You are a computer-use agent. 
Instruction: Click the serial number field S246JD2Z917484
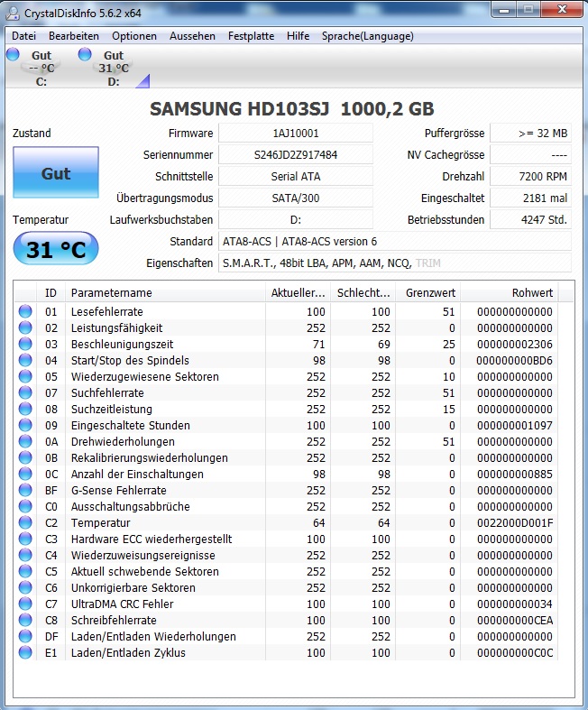pos(296,155)
